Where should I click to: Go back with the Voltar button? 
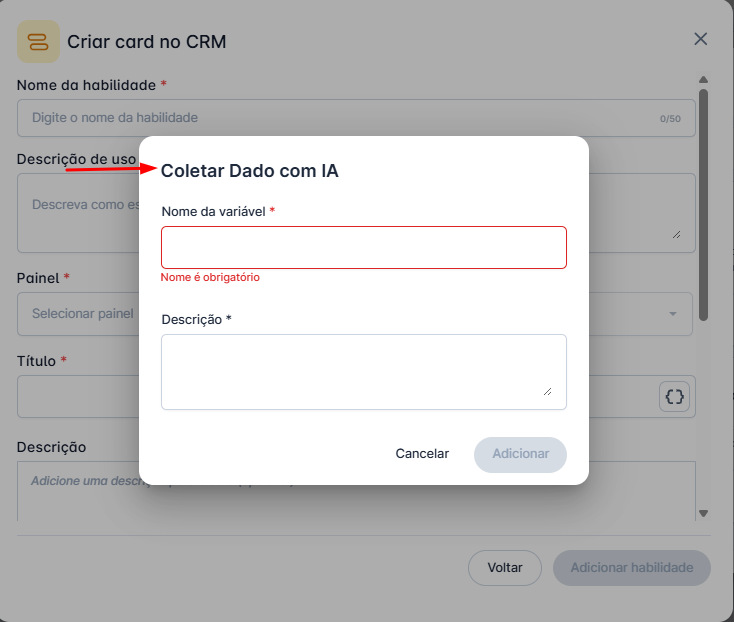pos(505,568)
